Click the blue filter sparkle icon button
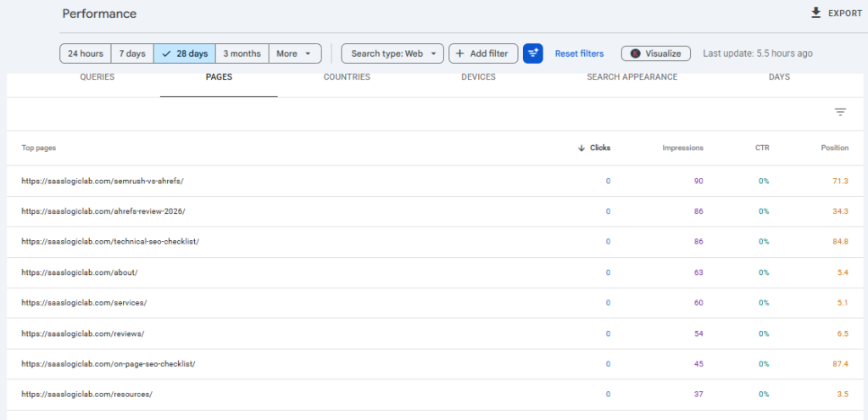 click(x=532, y=53)
